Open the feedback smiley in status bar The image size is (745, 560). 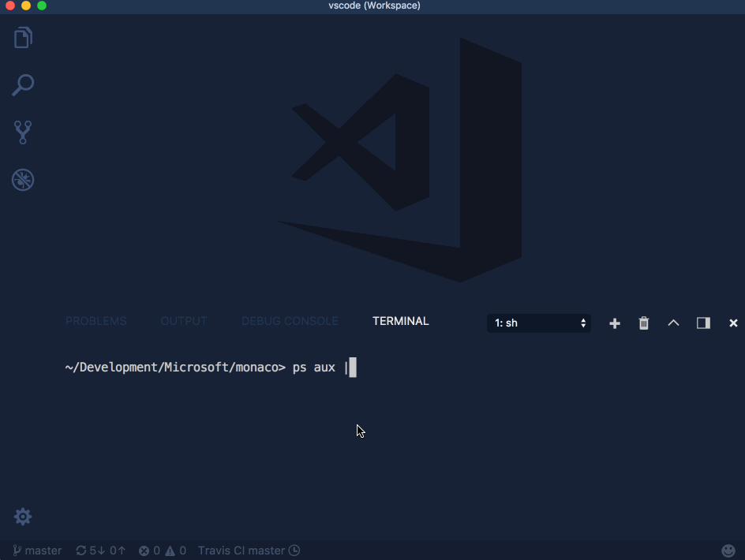[x=728, y=551]
